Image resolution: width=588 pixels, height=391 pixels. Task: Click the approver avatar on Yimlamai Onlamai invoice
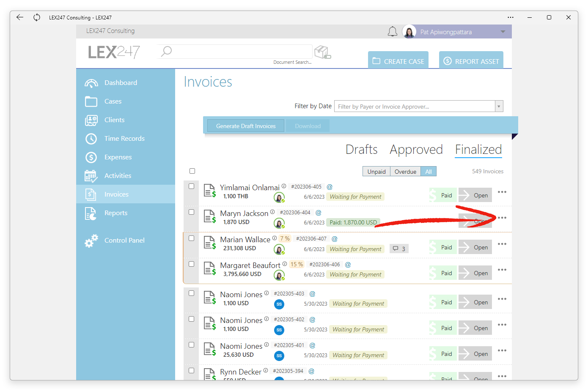[279, 197]
